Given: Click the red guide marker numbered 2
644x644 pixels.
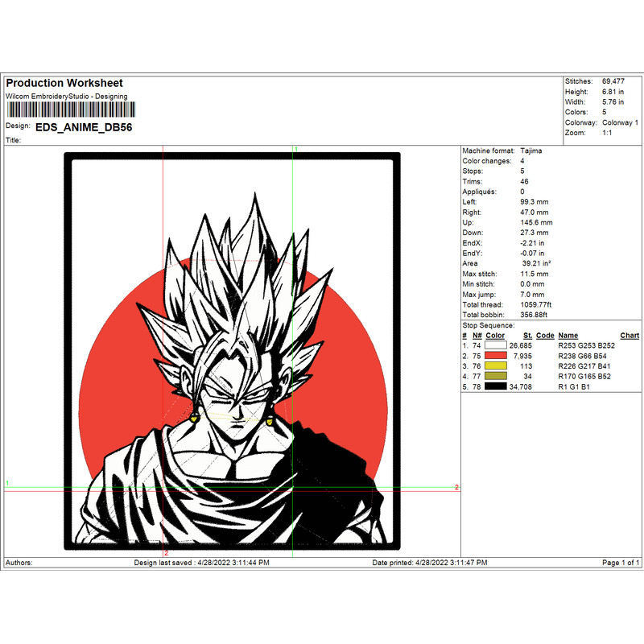Looking at the screenshot, I should coord(456,486).
